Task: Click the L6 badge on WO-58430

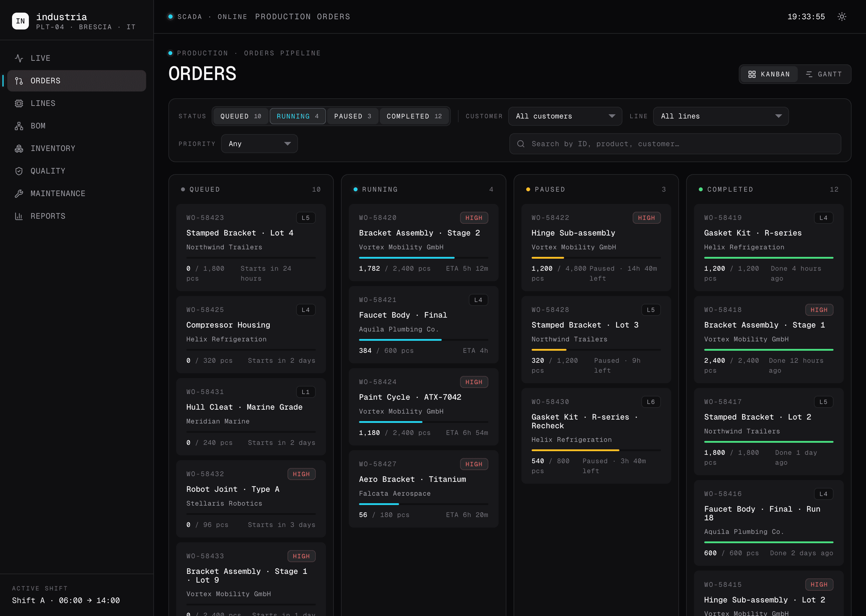Action: tap(651, 402)
